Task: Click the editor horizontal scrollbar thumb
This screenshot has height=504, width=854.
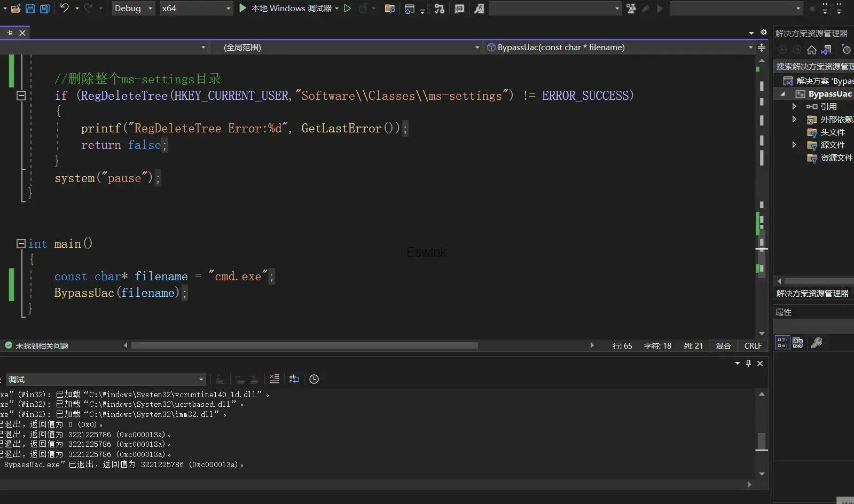Action: point(304,346)
